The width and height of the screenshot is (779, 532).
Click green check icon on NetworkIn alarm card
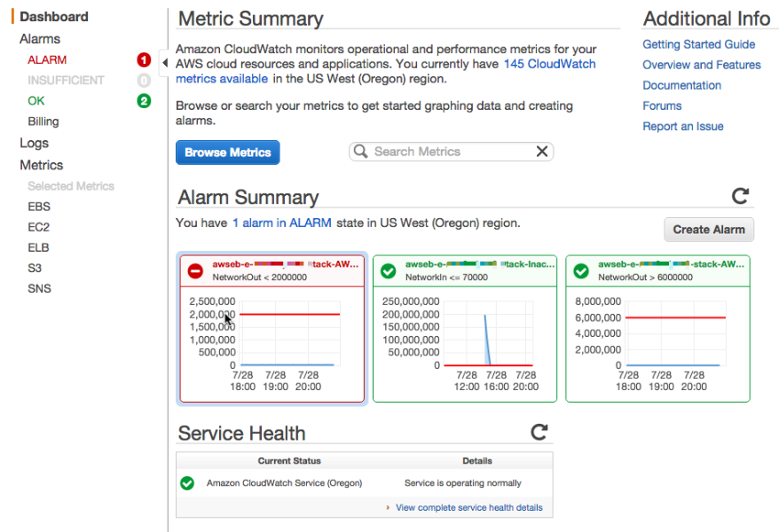tap(389, 270)
